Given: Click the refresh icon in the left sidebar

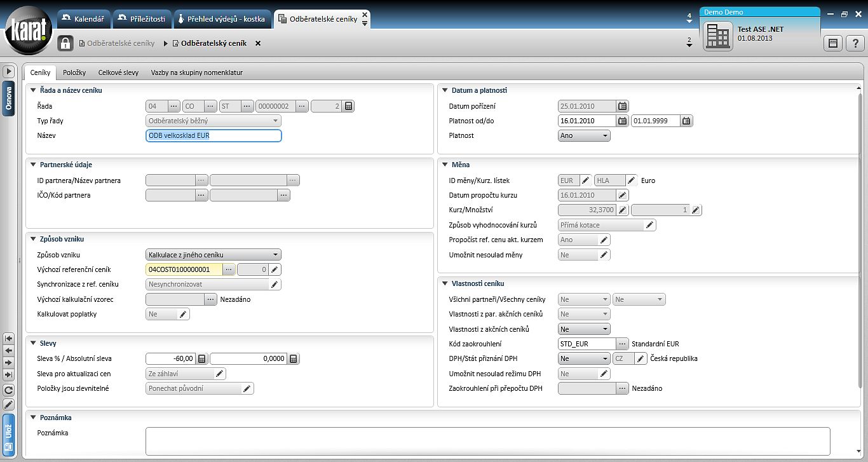Looking at the screenshot, I should coord(9,390).
